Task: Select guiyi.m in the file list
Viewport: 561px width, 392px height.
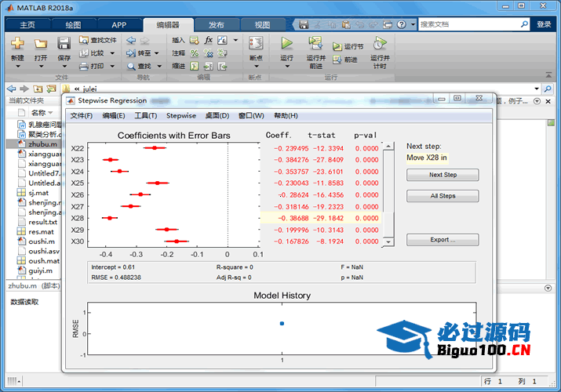Action: [41, 270]
